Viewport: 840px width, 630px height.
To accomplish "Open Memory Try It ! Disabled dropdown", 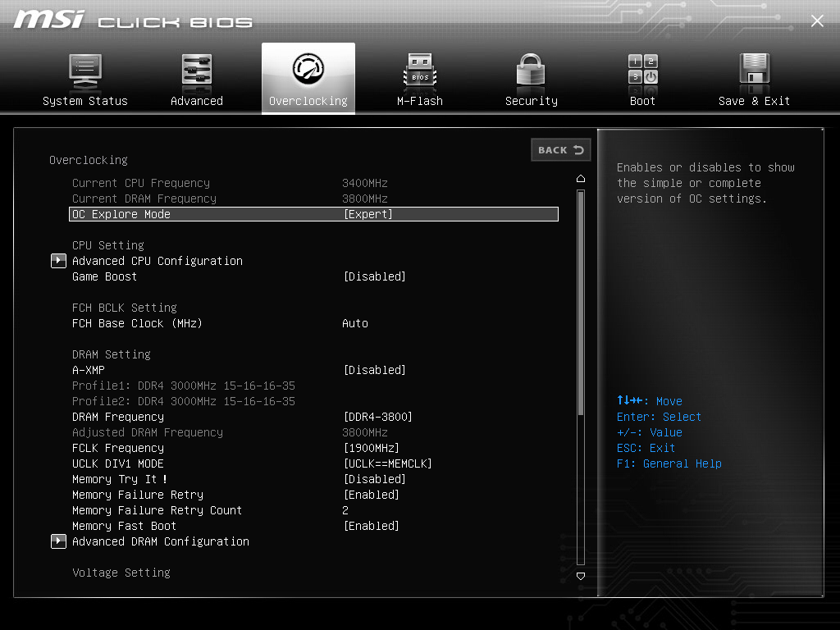I will coord(374,479).
